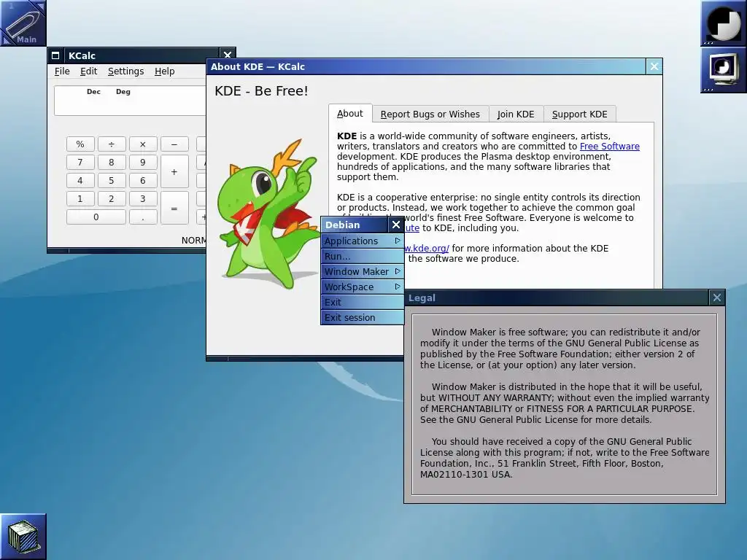Viewport: 747px width, 560px height.
Task: Click the 6 key in KCalc
Action: tap(142, 181)
